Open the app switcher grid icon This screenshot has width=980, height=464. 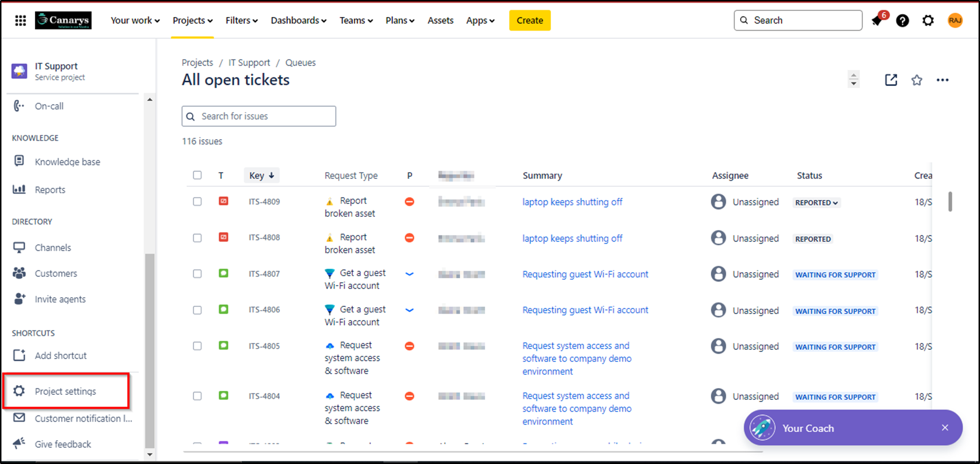[20, 20]
